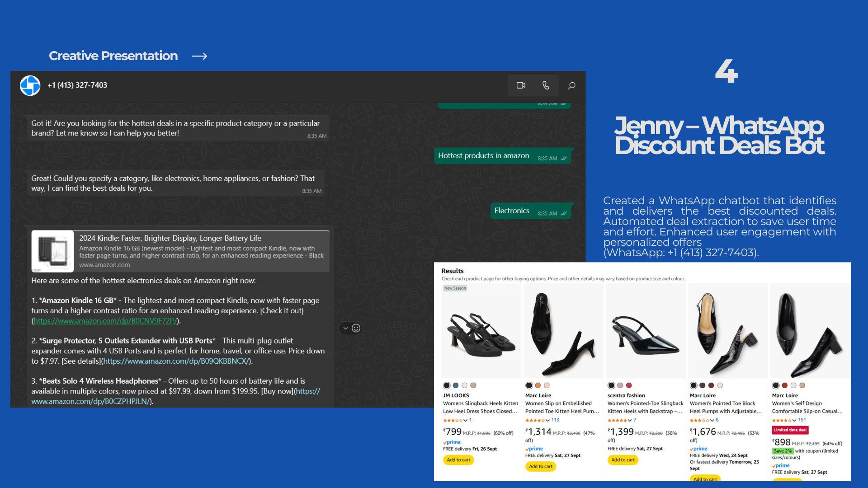Select the blue colour swatch for JM LOOKS
The height and width of the screenshot is (488, 868).
[456, 385]
